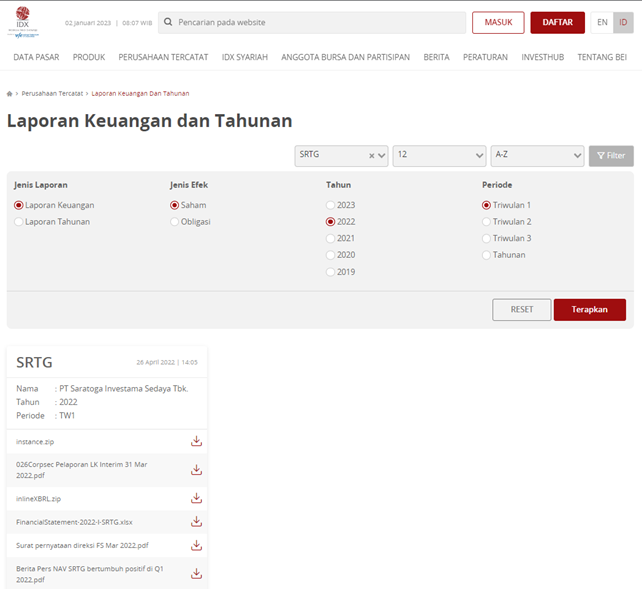Image resolution: width=642 pixels, height=589 pixels.
Task: Click FinancialStatement-2022-I-SRTG.xlsx file name
Action: (x=74, y=522)
